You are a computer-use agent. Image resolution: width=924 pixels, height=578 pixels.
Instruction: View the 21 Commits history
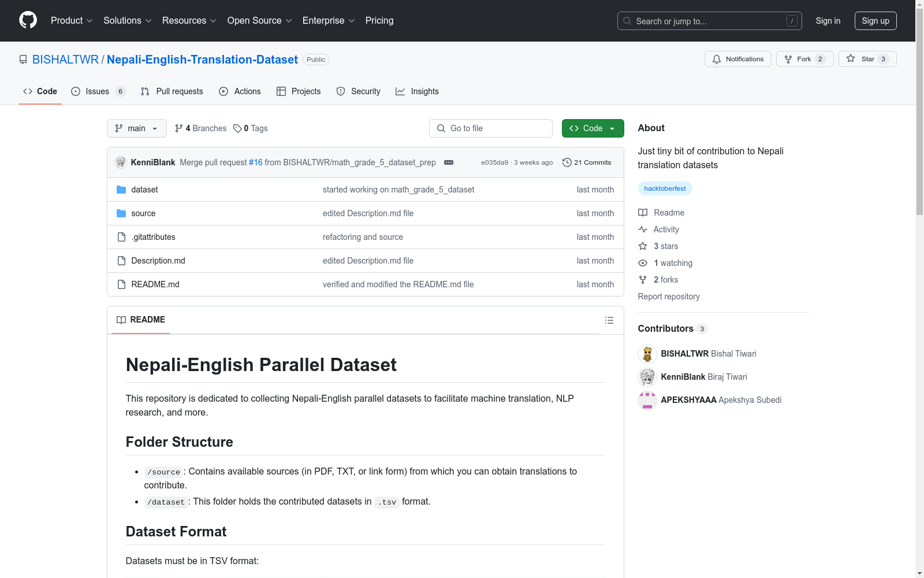coord(587,162)
